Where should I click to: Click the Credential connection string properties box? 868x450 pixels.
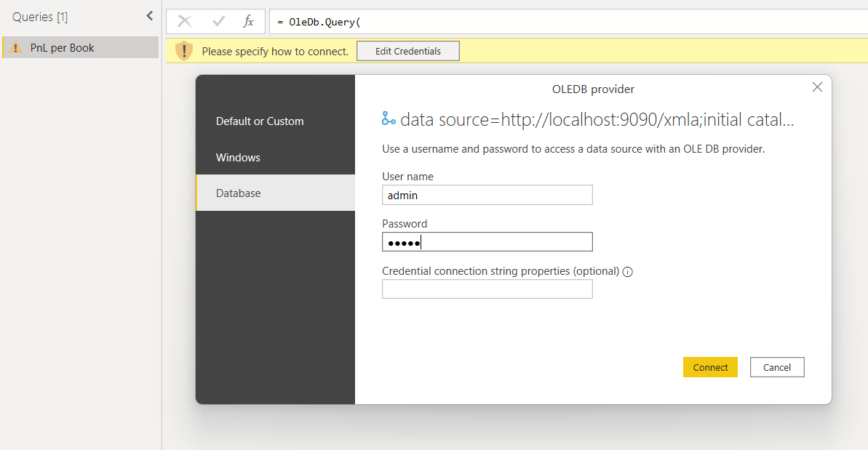[487, 289]
